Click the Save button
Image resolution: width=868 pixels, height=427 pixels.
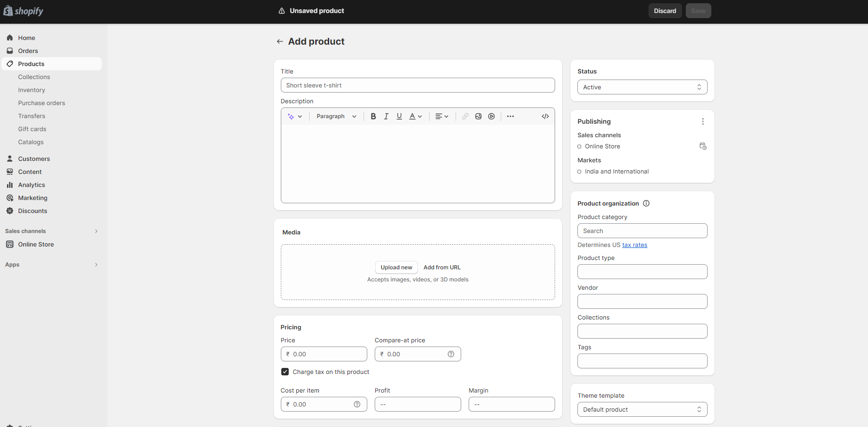pos(698,11)
